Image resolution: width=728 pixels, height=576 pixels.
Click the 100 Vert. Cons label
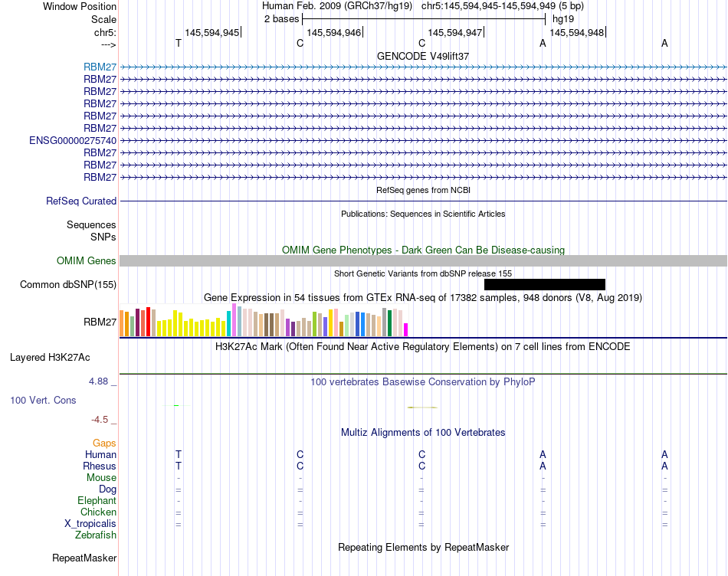coord(43,400)
